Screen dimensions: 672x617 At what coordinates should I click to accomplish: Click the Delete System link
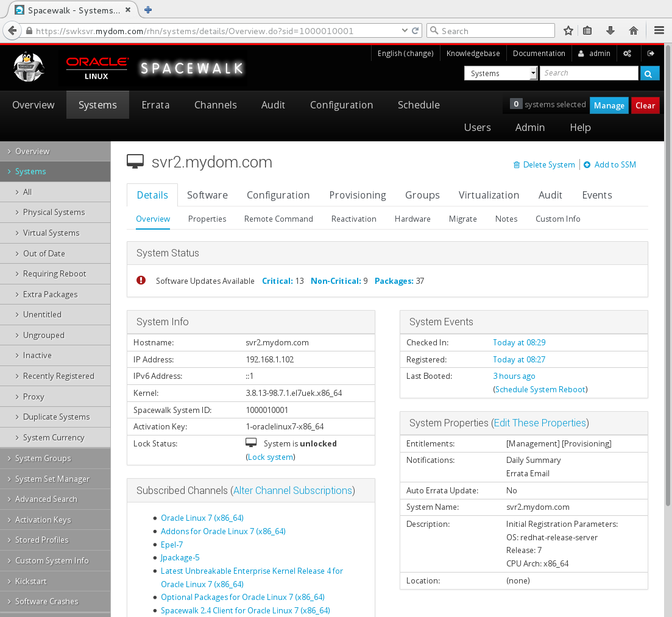point(549,165)
